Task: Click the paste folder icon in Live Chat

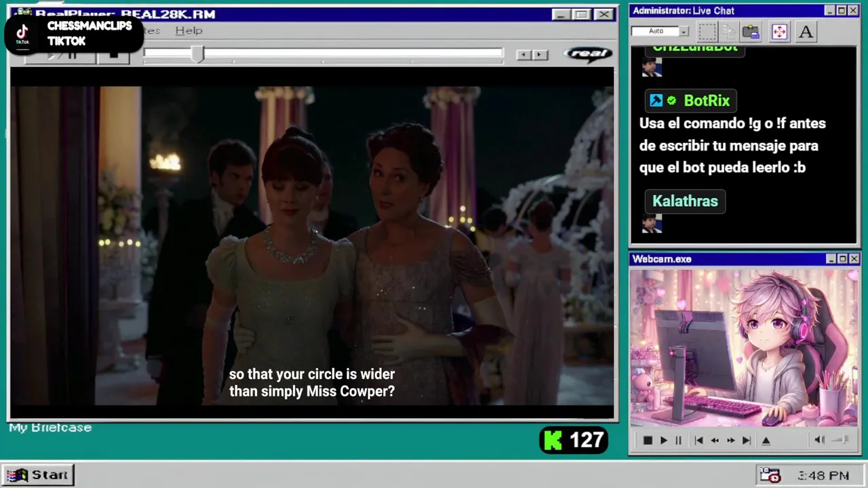Action: point(751,31)
